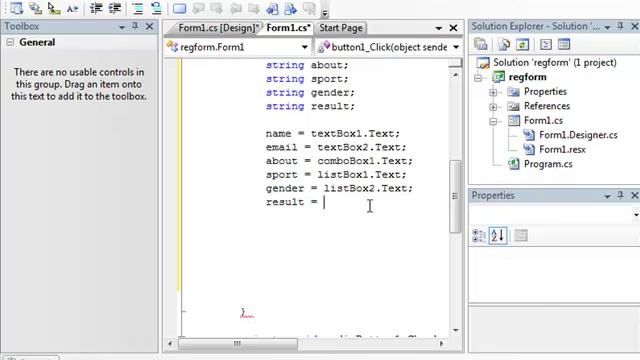Select the References folder
640x360 pixels.
(x=547, y=106)
